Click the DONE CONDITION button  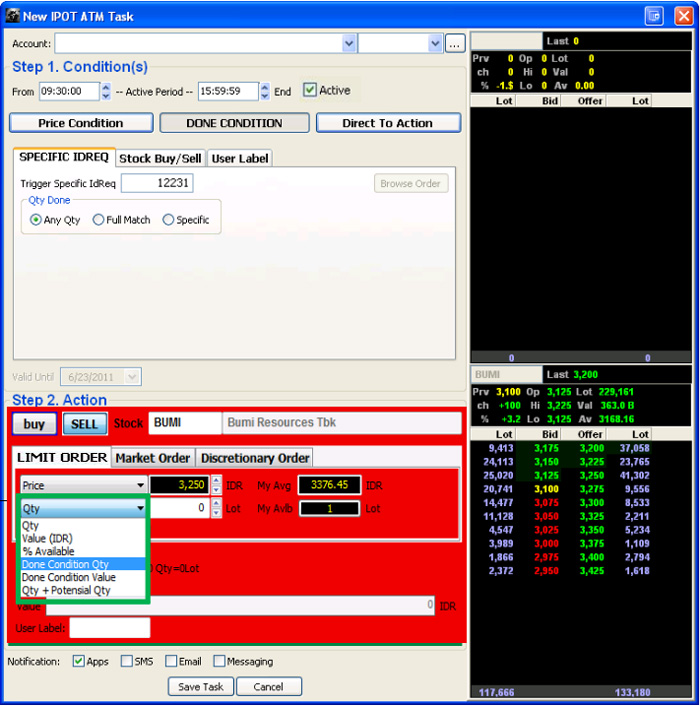click(235, 123)
